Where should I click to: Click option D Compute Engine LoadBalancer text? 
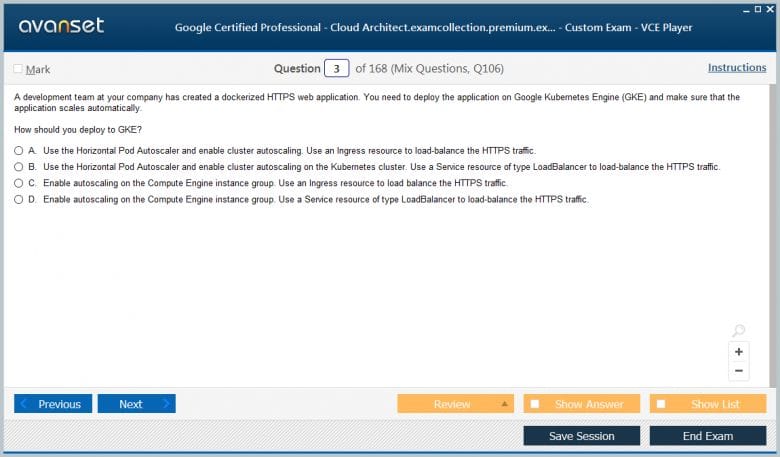pyautogui.click(x=316, y=199)
